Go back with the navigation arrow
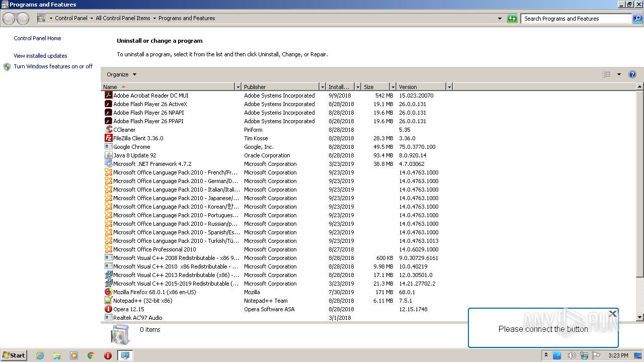 click(x=9, y=19)
